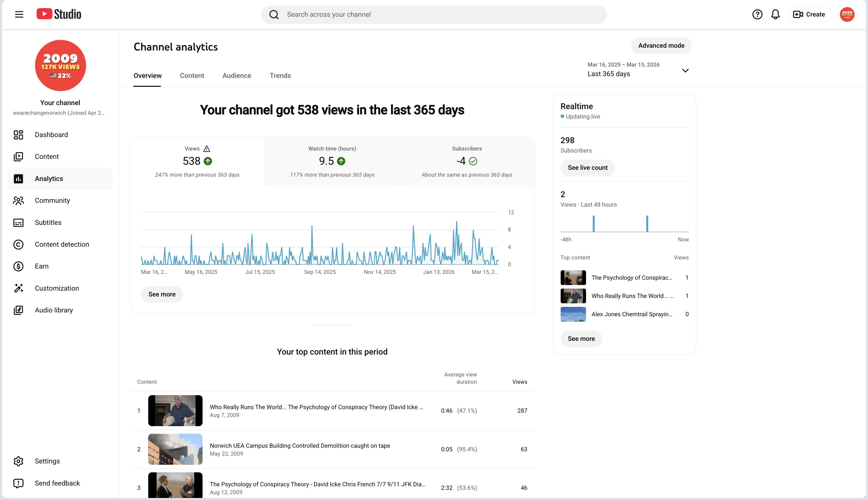
Task: Open the Last 365 days selector
Action: [x=639, y=69]
